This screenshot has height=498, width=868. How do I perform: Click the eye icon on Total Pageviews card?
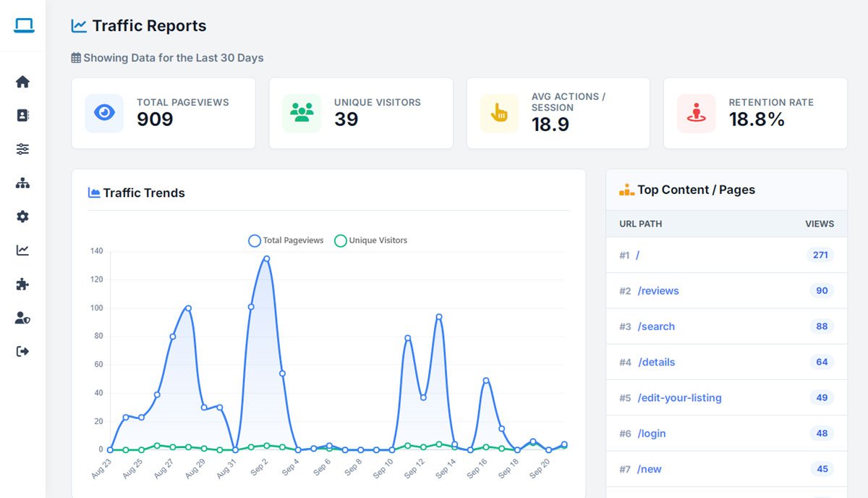pos(104,113)
